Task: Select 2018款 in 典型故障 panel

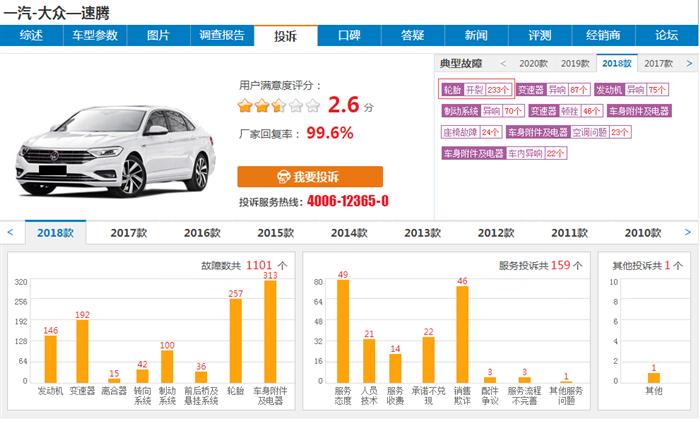Action: click(x=617, y=63)
